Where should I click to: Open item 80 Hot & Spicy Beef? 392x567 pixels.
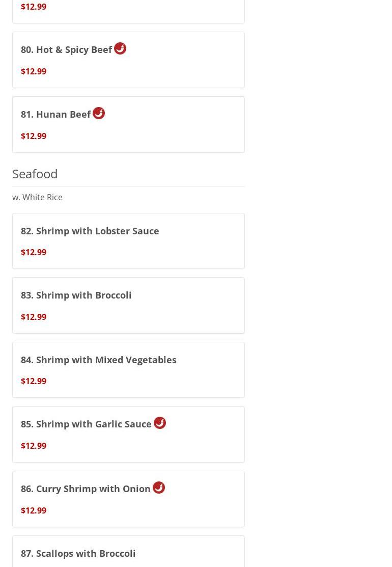tap(128, 60)
